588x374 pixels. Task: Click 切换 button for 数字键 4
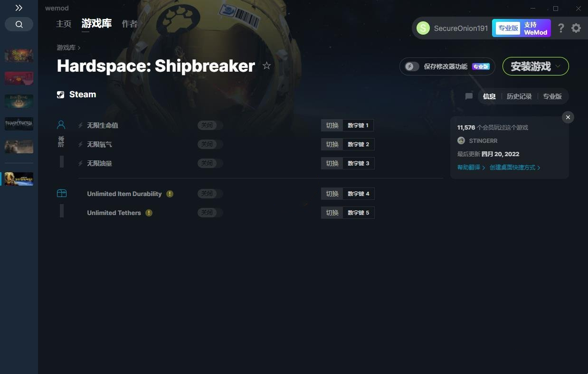tap(332, 194)
